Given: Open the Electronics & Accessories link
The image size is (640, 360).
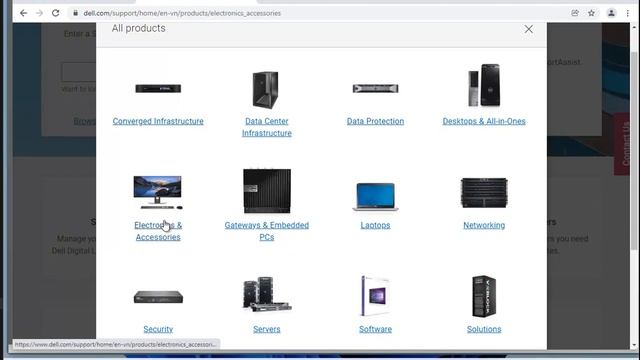Looking at the screenshot, I should pos(158,231).
